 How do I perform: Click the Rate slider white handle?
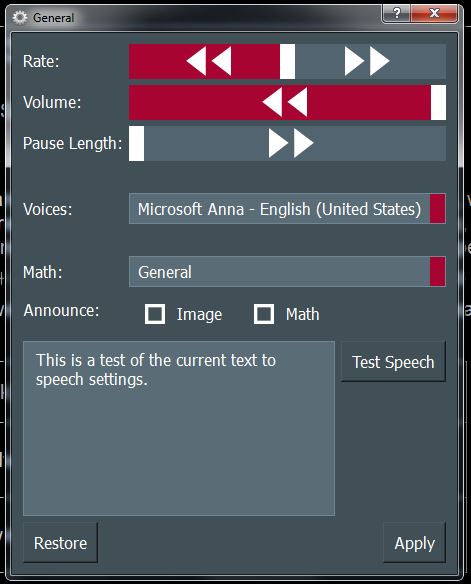287,61
